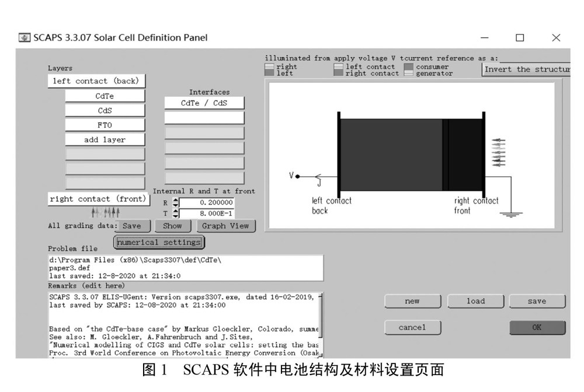Click the illumination arrows in the diagram
The width and height of the screenshot is (584, 392).
pos(499,152)
